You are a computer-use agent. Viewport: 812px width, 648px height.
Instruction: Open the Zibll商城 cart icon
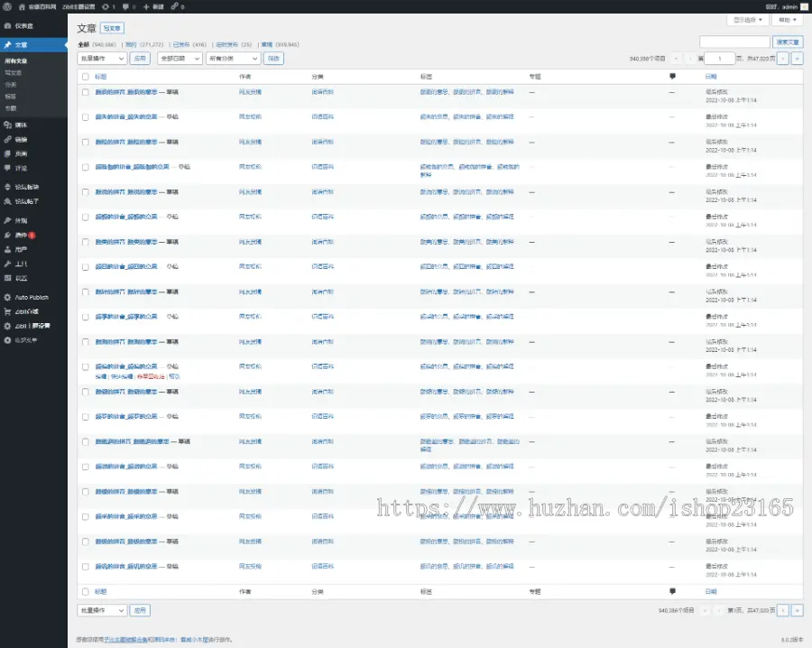8,312
